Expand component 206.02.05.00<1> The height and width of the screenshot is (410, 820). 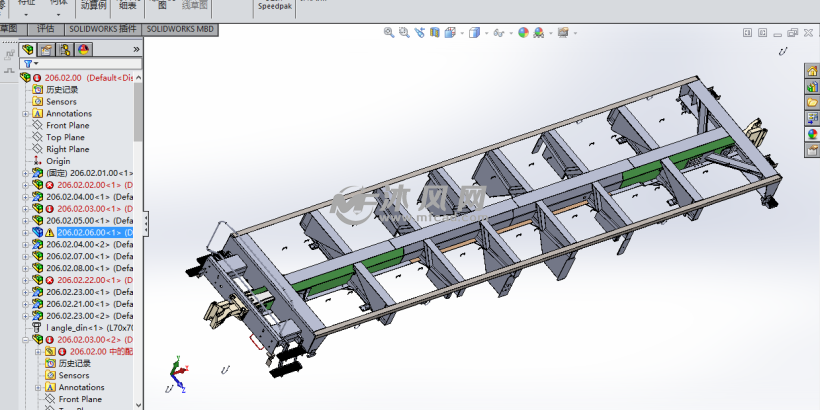[x=26, y=221]
